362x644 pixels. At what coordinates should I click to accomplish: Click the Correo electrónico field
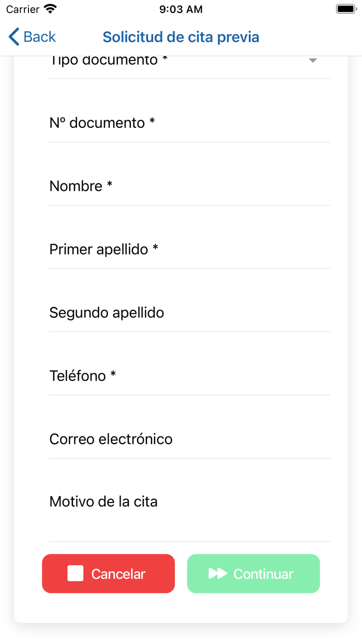tap(190, 439)
